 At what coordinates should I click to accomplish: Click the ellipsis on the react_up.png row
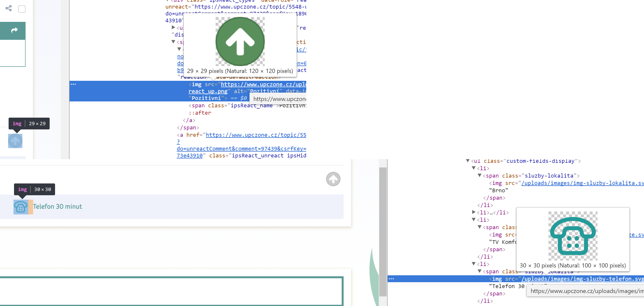click(x=73, y=84)
